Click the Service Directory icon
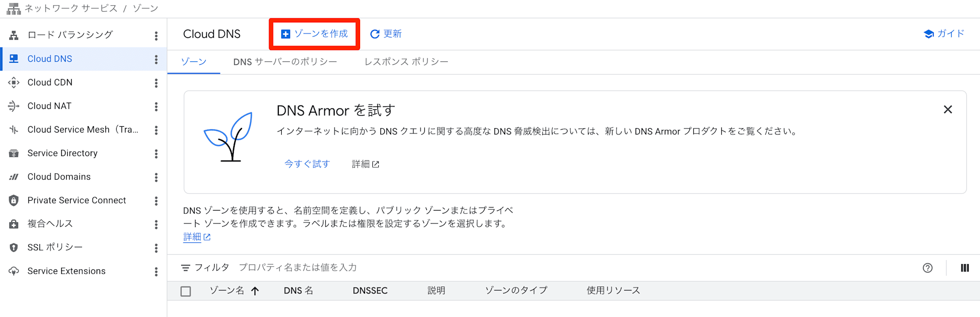This screenshot has height=317, width=980. tap(14, 153)
